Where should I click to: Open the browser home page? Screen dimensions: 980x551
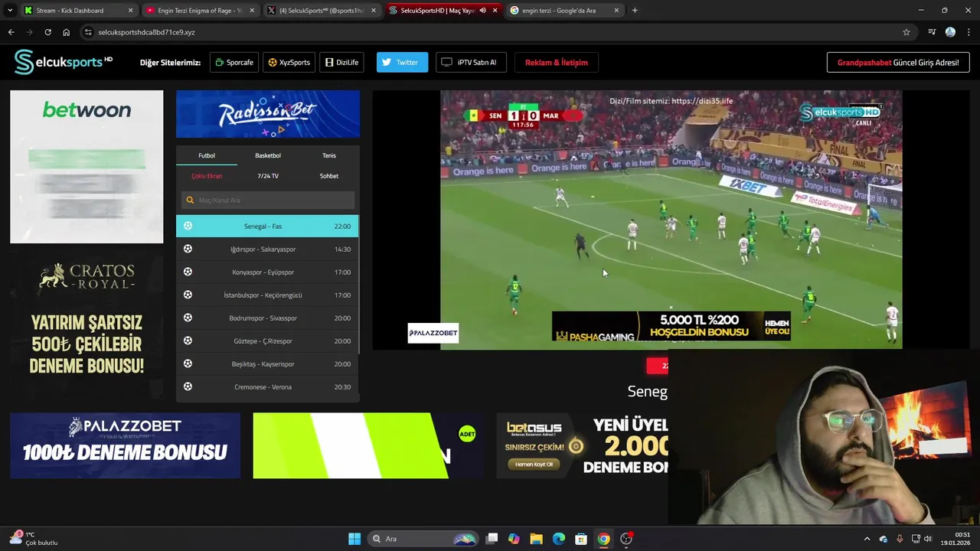[x=66, y=32]
